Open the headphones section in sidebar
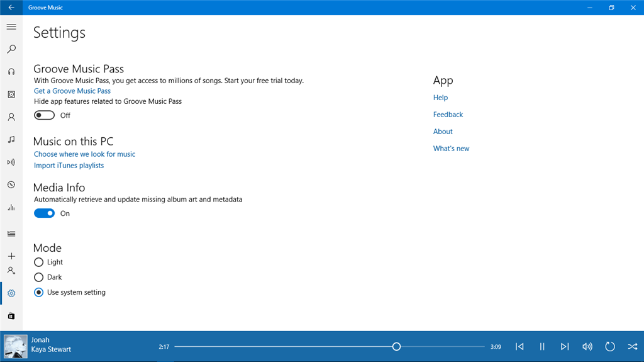 (x=11, y=72)
